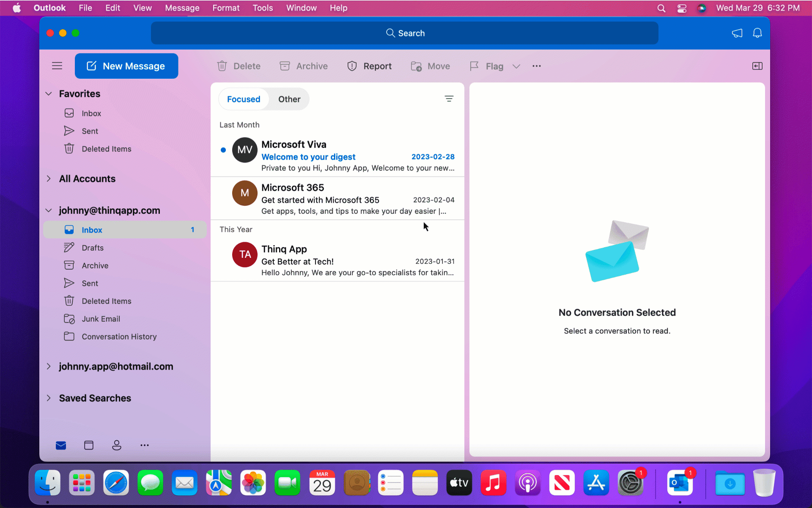Open the Edit menu
This screenshot has width=812, height=508.
click(112, 8)
